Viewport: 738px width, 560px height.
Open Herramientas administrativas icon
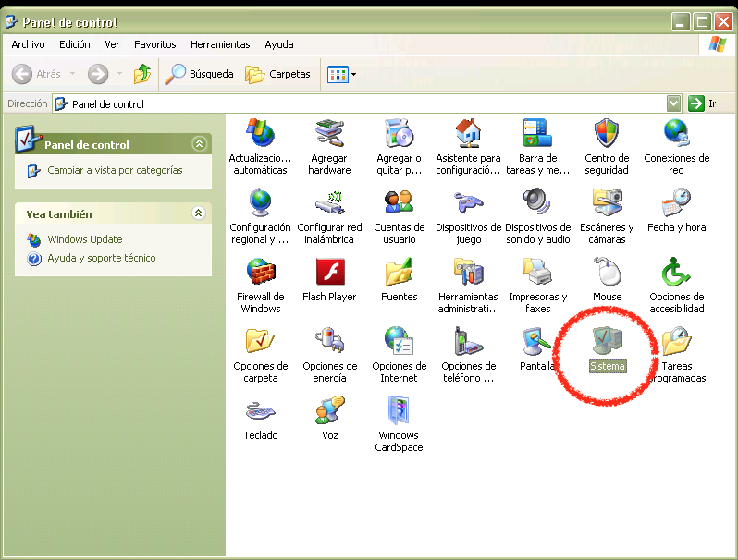468,272
